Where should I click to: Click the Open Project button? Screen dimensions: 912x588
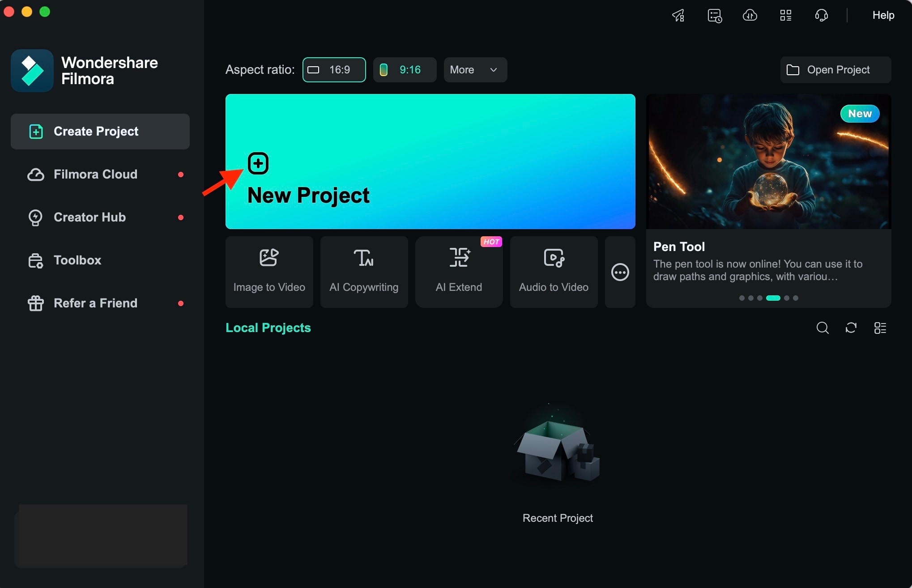pos(835,70)
